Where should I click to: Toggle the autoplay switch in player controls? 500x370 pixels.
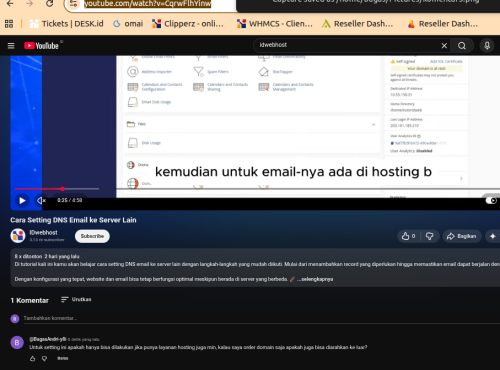coord(491,200)
